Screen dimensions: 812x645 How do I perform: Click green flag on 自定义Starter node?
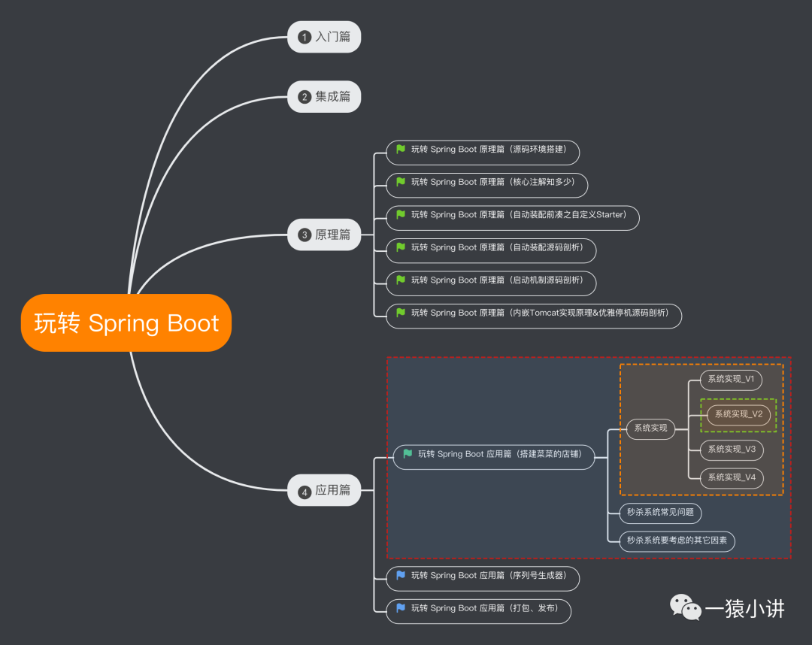(x=400, y=214)
